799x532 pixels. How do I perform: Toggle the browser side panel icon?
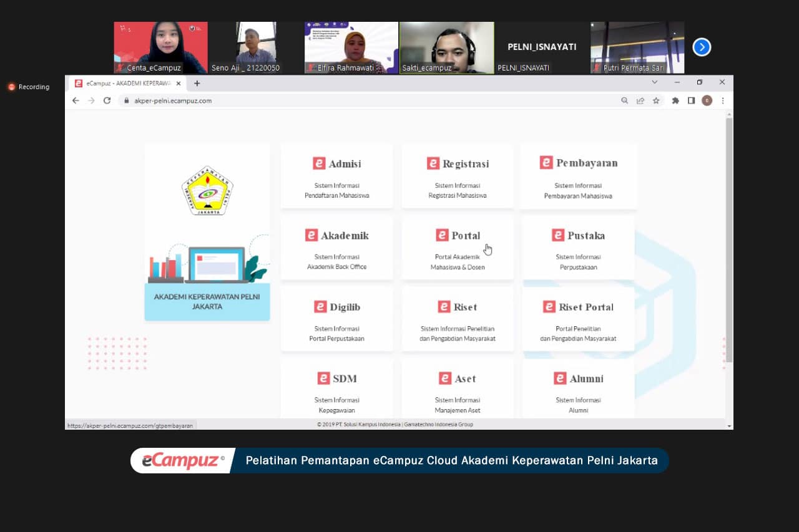(691, 100)
